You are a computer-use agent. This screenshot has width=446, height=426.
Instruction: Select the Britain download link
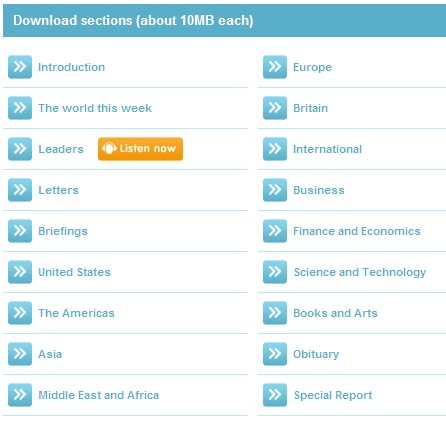tap(311, 108)
